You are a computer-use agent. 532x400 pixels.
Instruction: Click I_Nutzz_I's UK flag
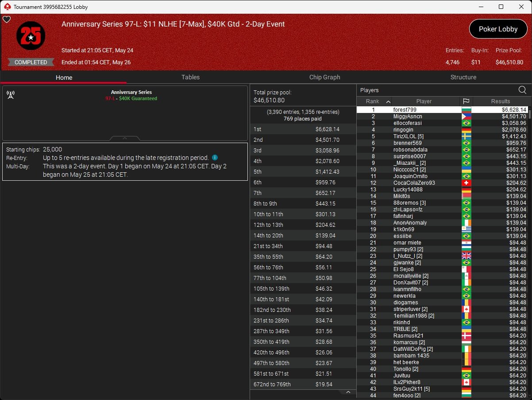466,256
